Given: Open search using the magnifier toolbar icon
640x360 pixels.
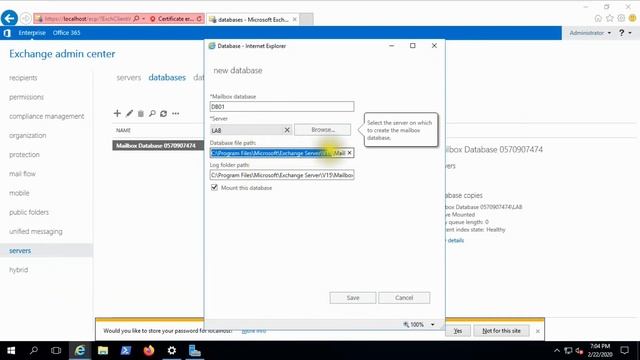Looking at the screenshot, I should pos(152,113).
